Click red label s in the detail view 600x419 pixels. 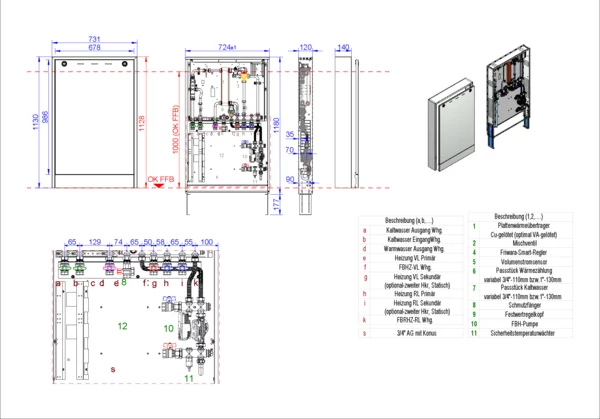pyautogui.click(x=113, y=369)
